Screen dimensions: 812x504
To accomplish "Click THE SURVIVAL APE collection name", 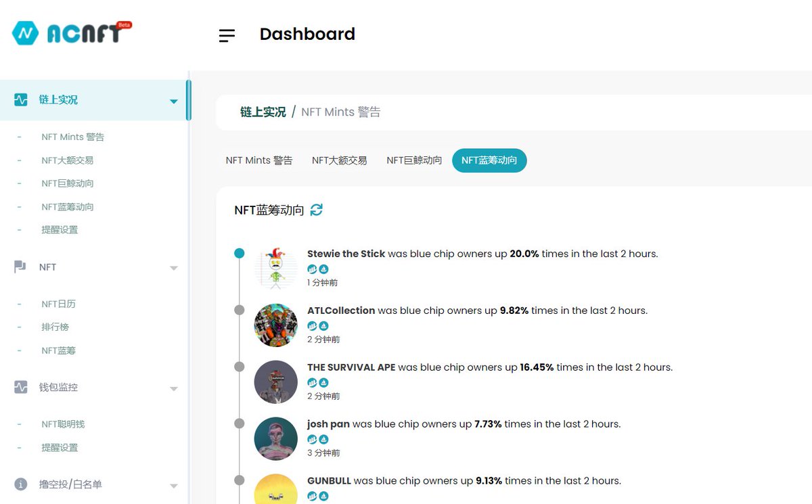I will [351, 367].
